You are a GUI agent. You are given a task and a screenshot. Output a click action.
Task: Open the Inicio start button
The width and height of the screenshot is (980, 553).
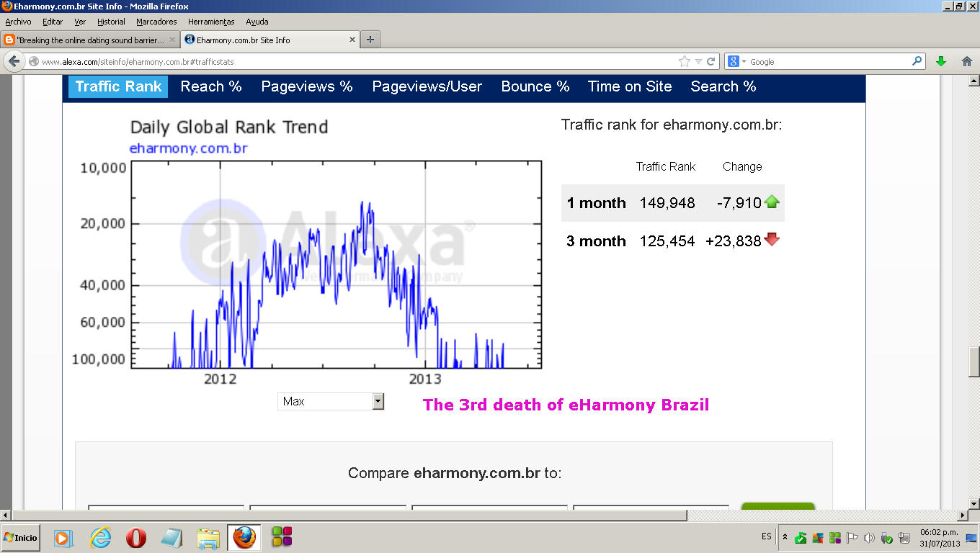21,537
